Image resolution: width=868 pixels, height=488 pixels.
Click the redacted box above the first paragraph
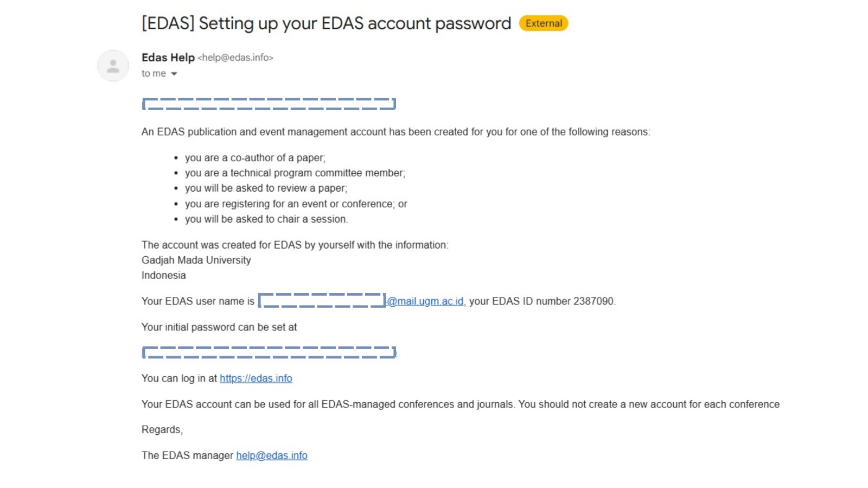click(x=269, y=104)
